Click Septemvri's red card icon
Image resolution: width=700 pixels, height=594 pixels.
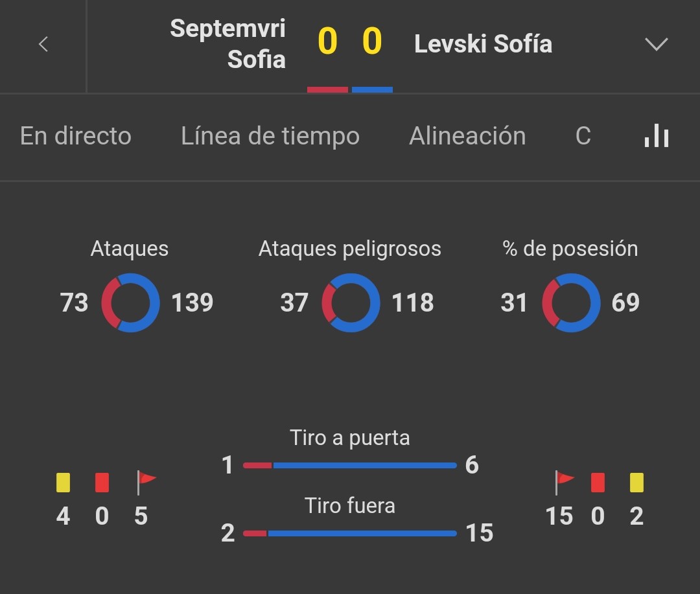(102, 483)
